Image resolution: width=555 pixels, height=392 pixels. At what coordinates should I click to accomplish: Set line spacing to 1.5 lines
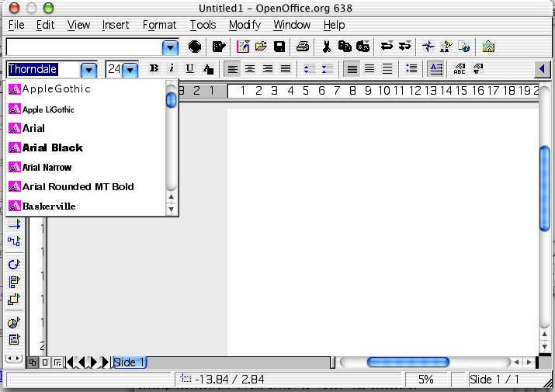pos(369,69)
